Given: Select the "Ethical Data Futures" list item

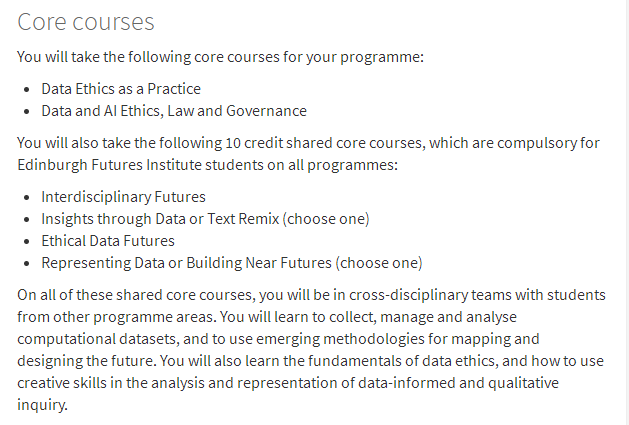Looking at the screenshot, I should coord(108,240).
